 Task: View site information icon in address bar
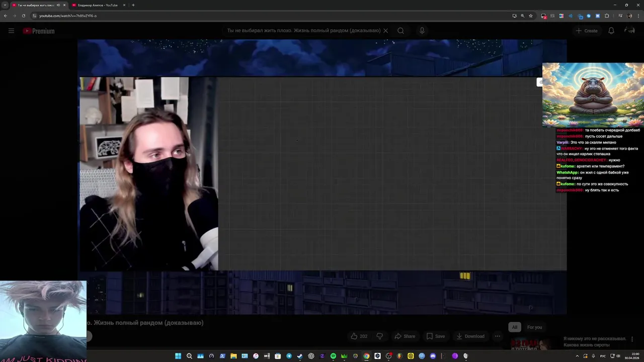click(x=34, y=16)
